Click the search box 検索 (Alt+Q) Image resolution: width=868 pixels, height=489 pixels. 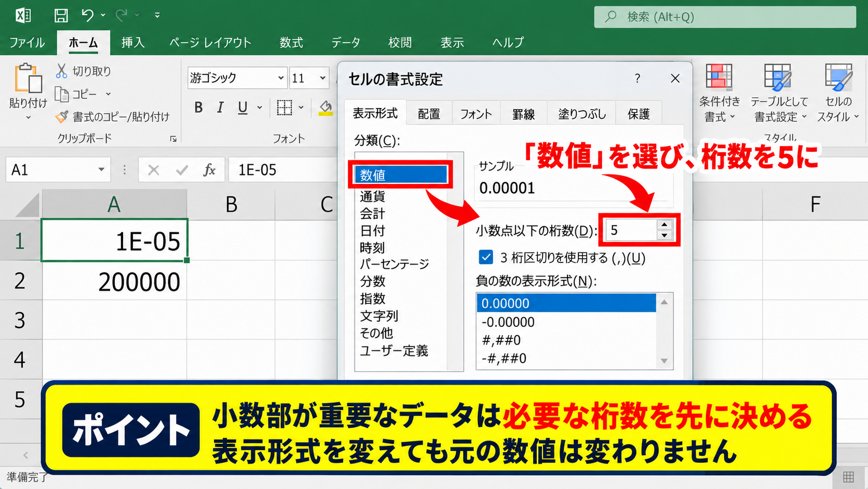725,17
